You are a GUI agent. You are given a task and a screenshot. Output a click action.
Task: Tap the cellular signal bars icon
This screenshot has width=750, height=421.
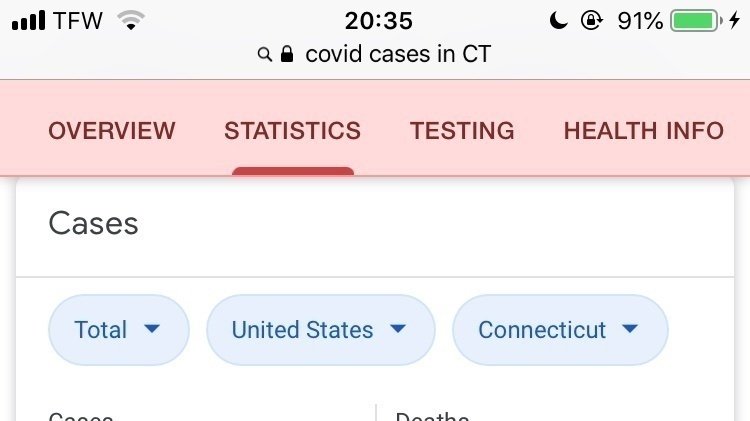28,21
